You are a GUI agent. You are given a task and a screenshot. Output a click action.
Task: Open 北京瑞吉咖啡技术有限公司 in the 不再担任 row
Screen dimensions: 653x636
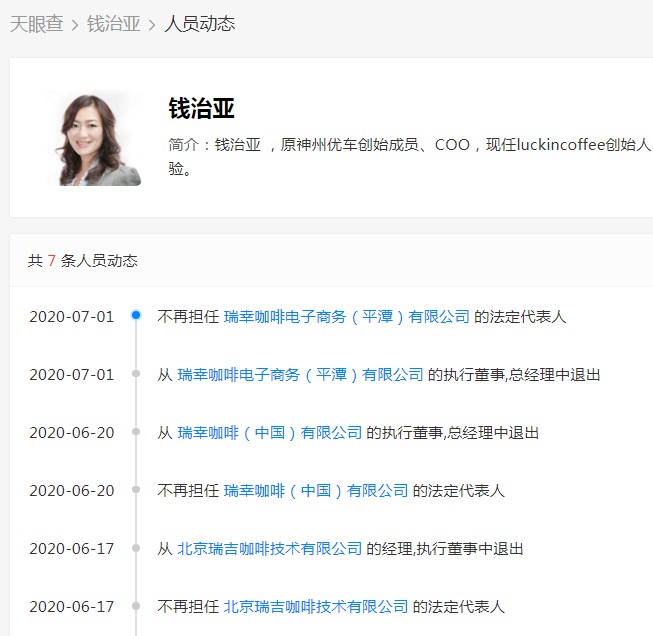coord(316,606)
